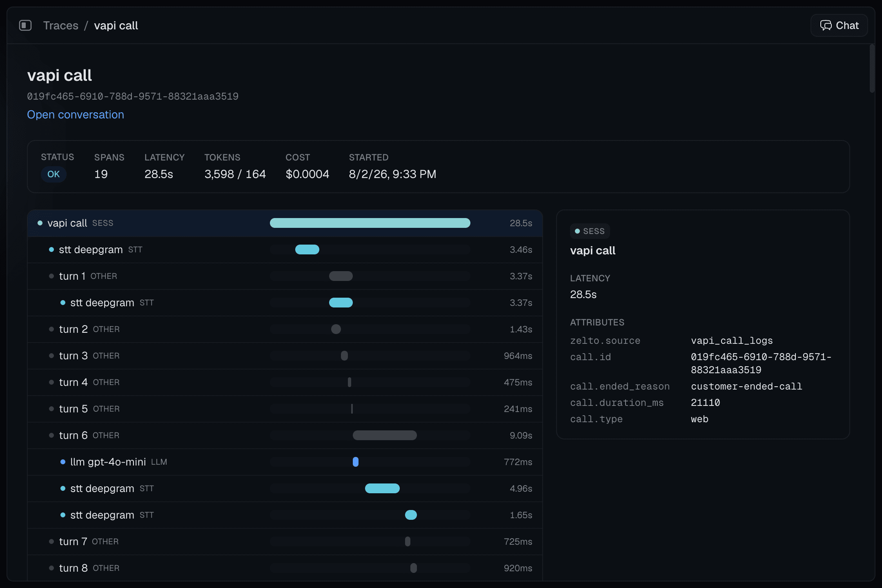Select the turn 6 span row
Image resolution: width=882 pixels, height=588 pixels.
point(285,435)
